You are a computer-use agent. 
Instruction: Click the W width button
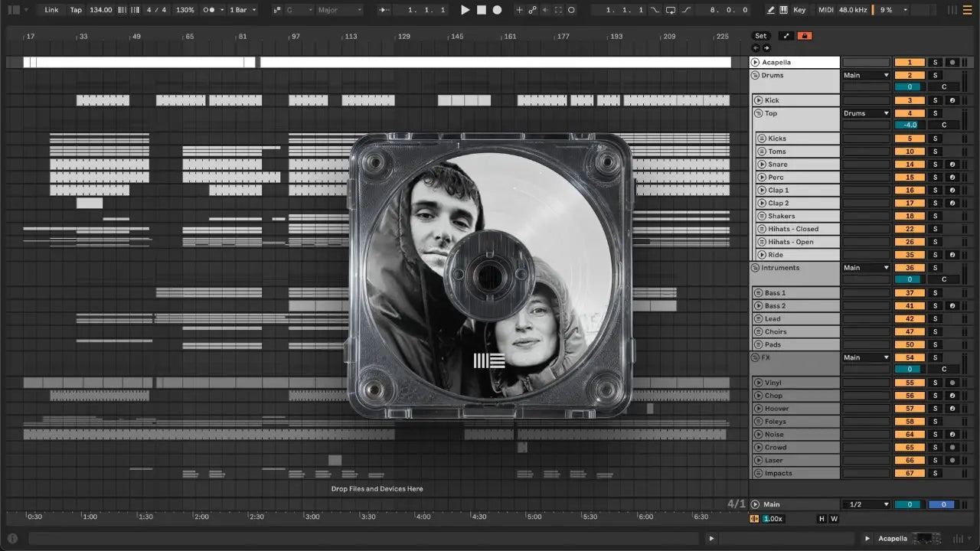[x=834, y=519]
